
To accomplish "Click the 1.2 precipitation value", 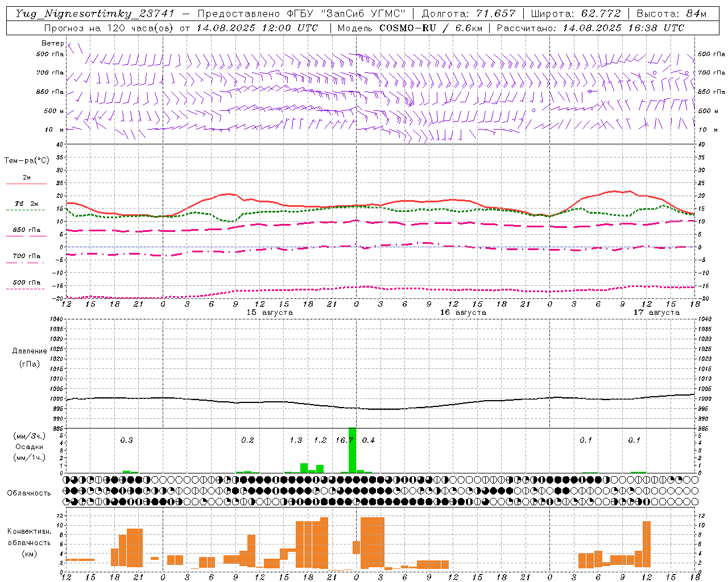I will pyautogui.click(x=320, y=440).
